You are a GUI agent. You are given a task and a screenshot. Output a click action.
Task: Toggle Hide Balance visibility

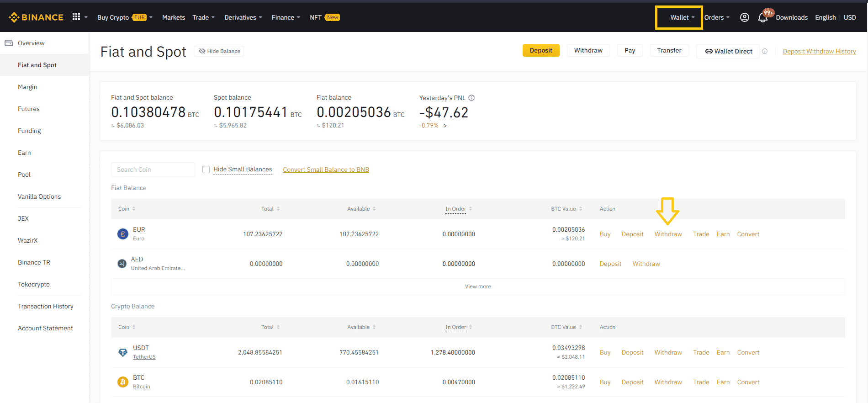[219, 51]
